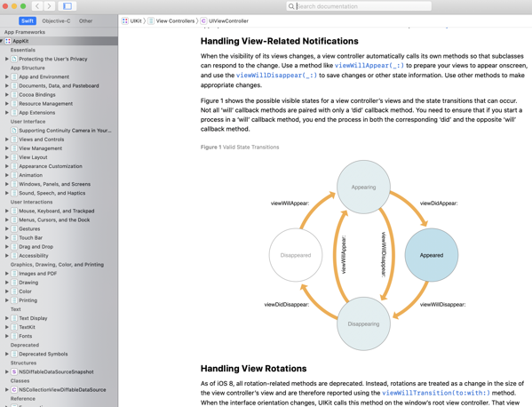This screenshot has height=407, width=532.
Task: Click the Handling View Rotations heading
Action: click(x=253, y=368)
